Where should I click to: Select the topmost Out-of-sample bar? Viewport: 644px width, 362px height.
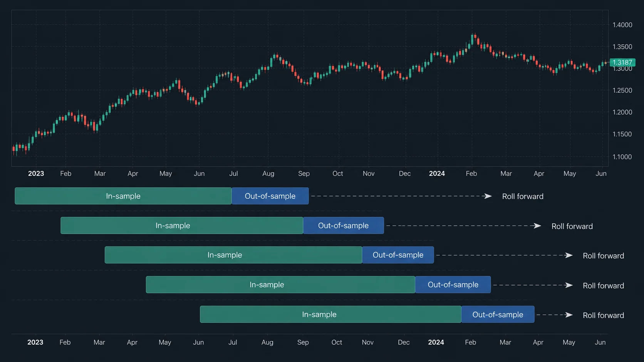[x=270, y=196]
